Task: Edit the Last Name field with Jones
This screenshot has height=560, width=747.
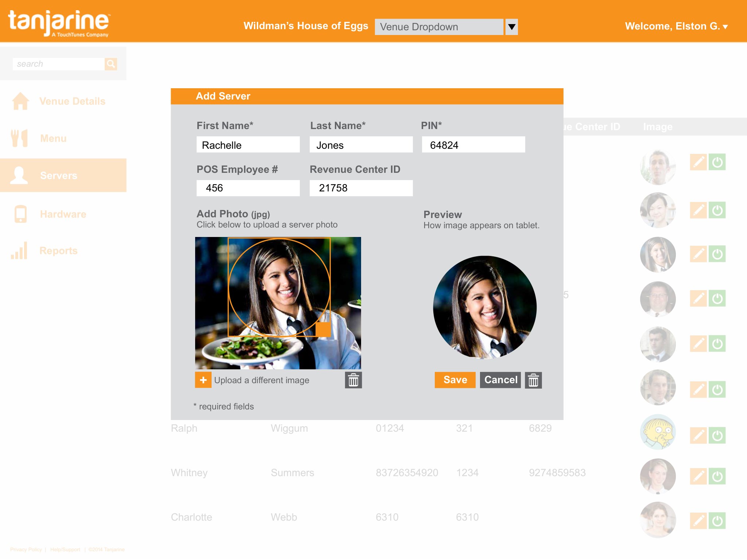Action: pyautogui.click(x=361, y=145)
